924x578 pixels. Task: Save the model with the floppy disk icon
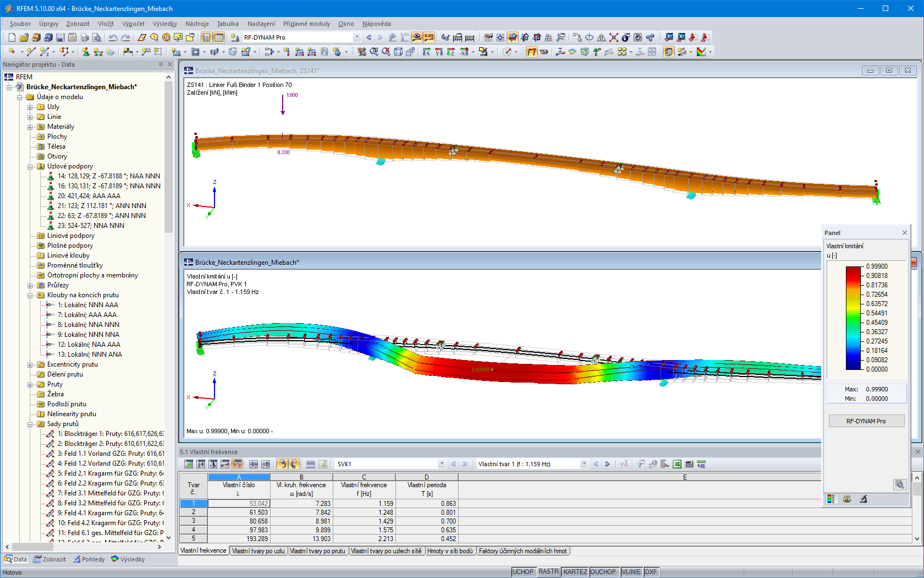coord(61,37)
